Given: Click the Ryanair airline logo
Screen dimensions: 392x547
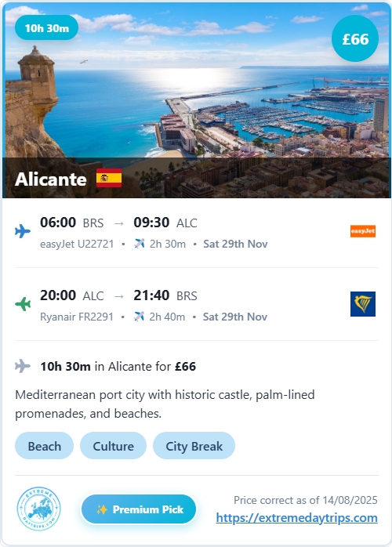Looking at the screenshot, I should (x=363, y=304).
